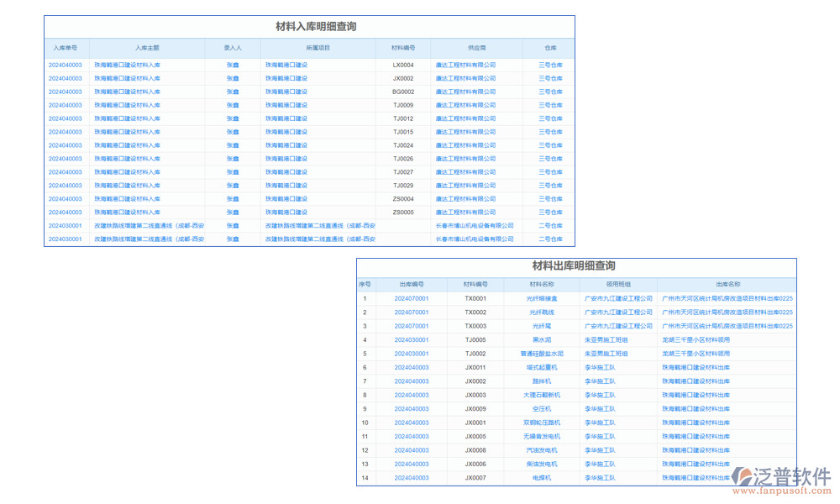Select the 出库名称 column header
This screenshot has height=504, width=840.
pyautogui.click(x=727, y=285)
